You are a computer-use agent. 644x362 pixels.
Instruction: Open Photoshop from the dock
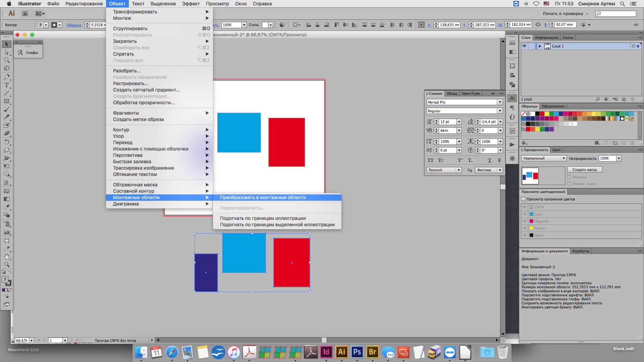click(x=357, y=352)
